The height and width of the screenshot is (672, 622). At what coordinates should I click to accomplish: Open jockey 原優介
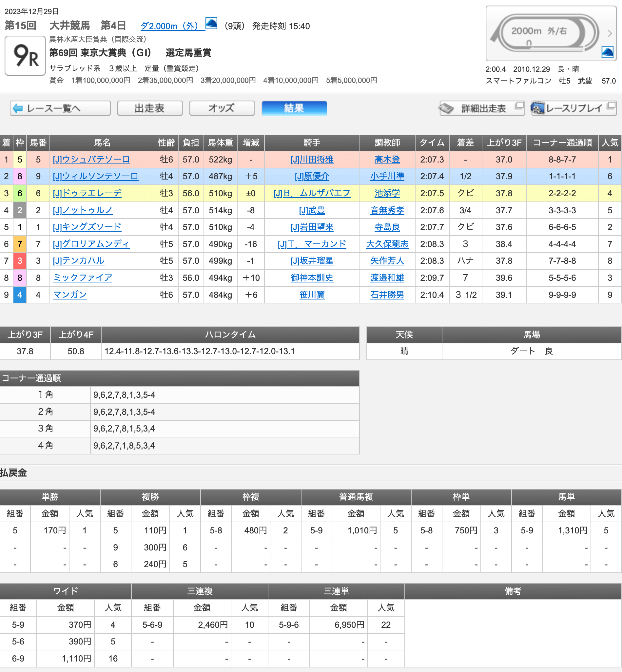pyautogui.click(x=312, y=176)
